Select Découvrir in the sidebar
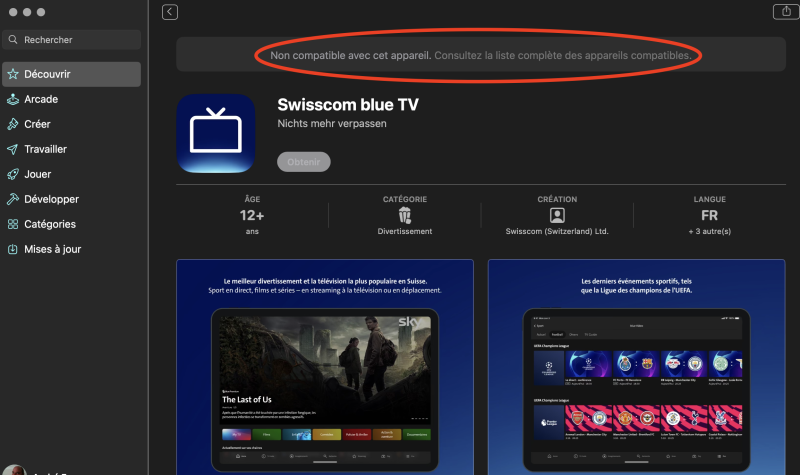Viewport: 800px width, 475px height. tap(71, 74)
